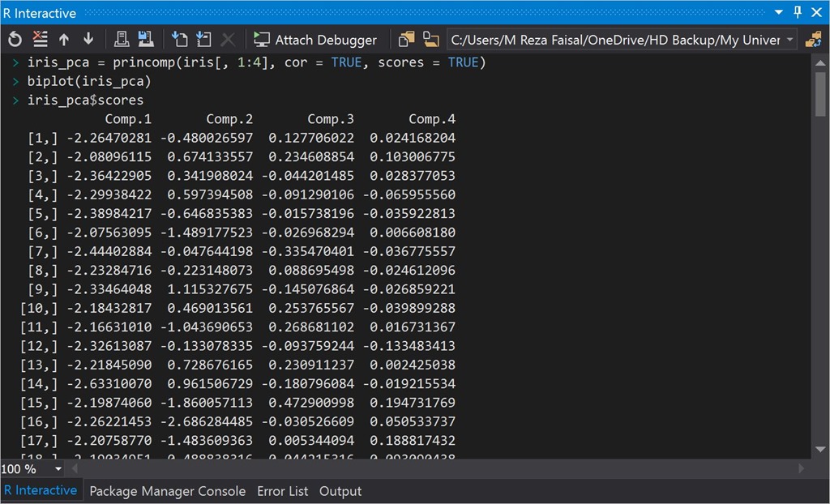Screen dimensions: 830x504
Task: Open the 100 % zoom level dropdown
Action: coord(58,469)
